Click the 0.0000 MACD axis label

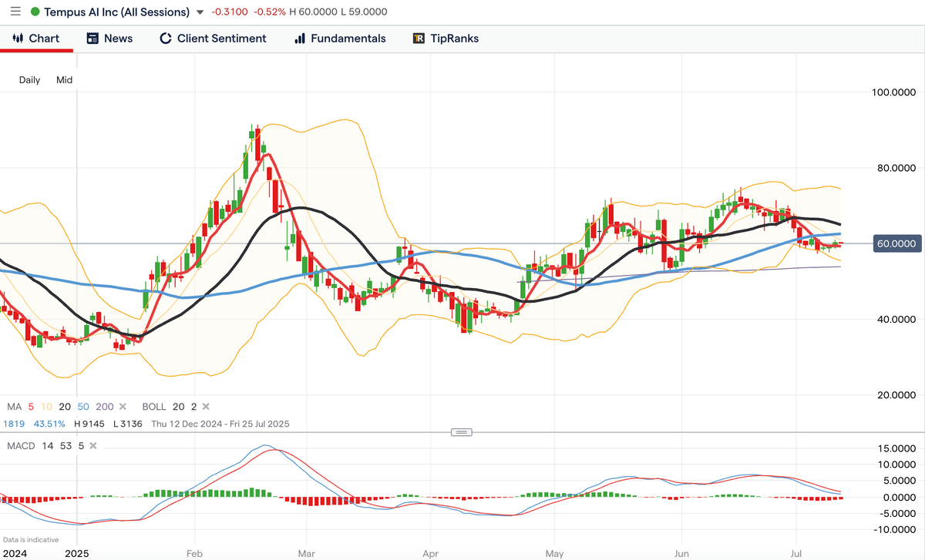point(900,497)
